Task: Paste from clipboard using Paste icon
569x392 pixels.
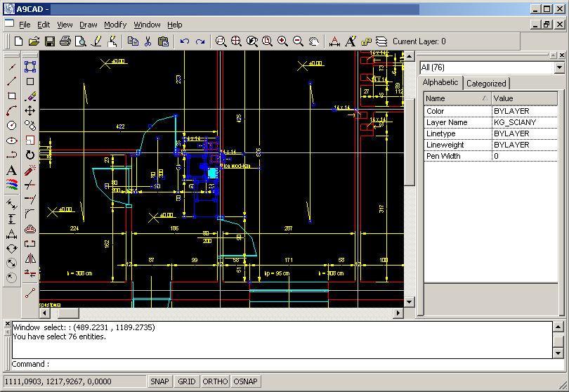Action: pyautogui.click(x=163, y=41)
